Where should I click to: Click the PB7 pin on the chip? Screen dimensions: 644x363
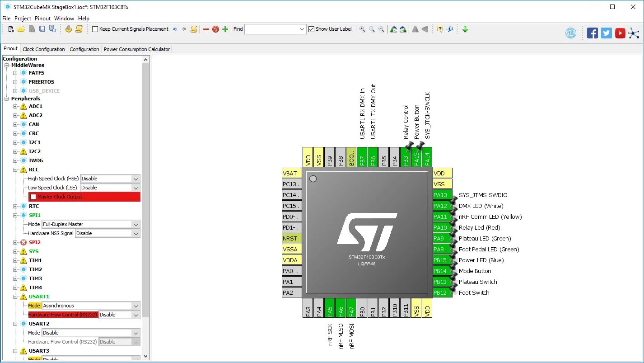362,157
